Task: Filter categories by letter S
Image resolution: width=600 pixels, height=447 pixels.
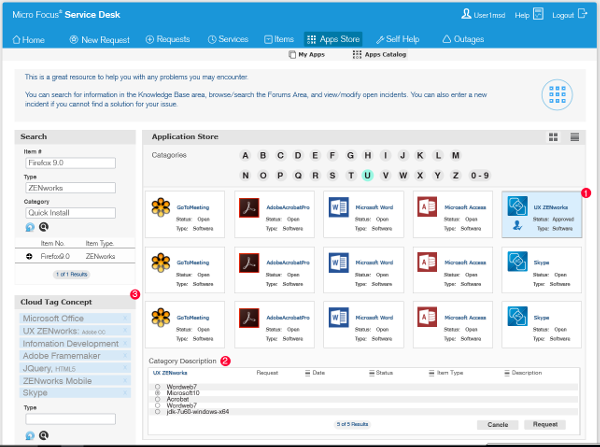Action: (332, 175)
